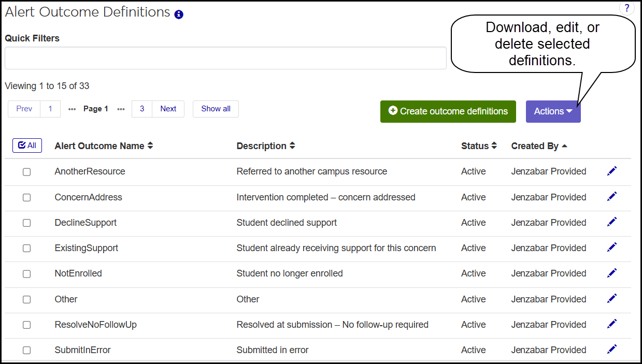This screenshot has width=642, height=364.
Task: Check the ExistingSupport row checkbox
Action: 26,249
